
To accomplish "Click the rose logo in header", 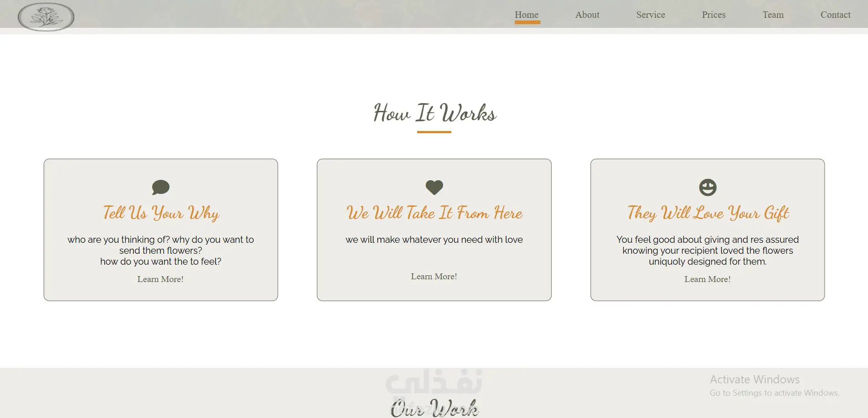I will [46, 17].
